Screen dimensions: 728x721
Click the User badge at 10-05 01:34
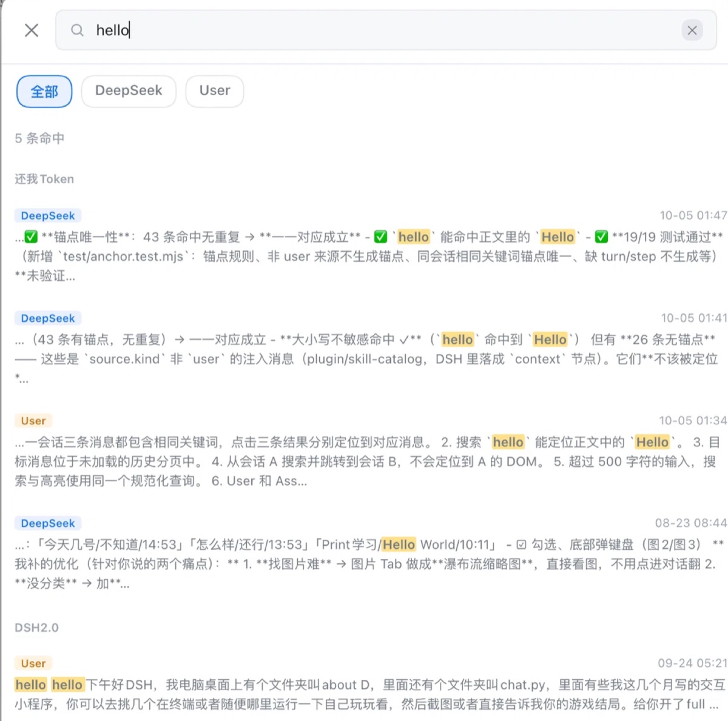tap(33, 421)
